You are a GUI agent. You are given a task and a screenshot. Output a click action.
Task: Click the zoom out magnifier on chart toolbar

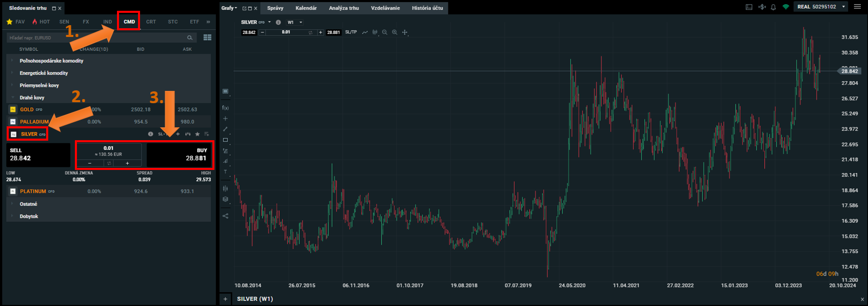pos(385,32)
